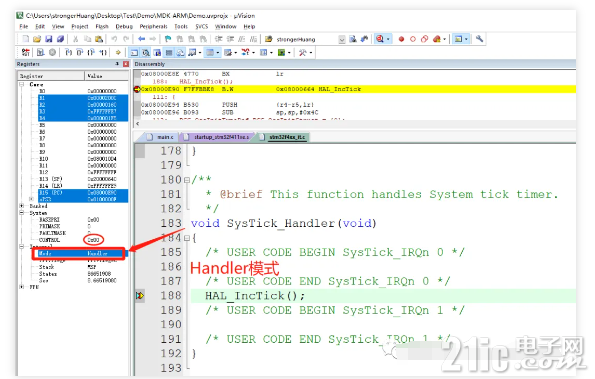This screenshot has height=379, width=595.
Task: Open the Watch windows dropdown
Action: click(x=200, y=52)
